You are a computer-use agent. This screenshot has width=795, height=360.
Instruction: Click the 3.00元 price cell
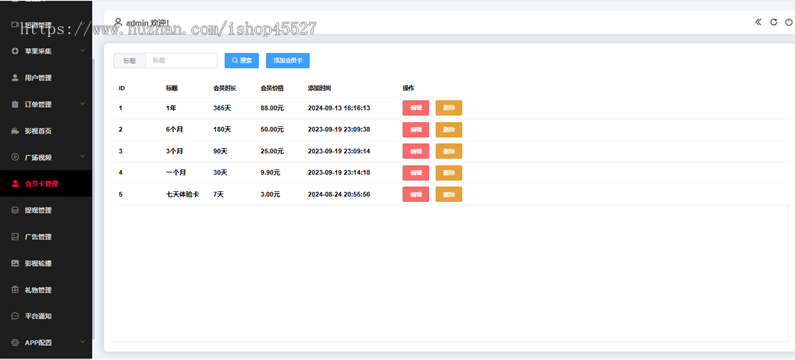(x=271, y=194)
